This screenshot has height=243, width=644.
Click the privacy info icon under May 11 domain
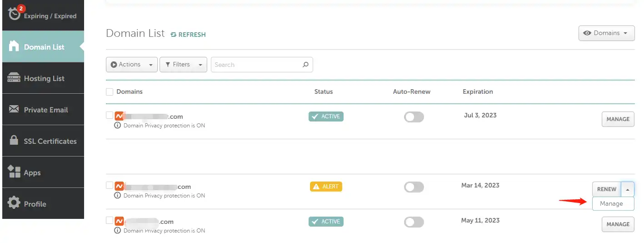[118, 231]
